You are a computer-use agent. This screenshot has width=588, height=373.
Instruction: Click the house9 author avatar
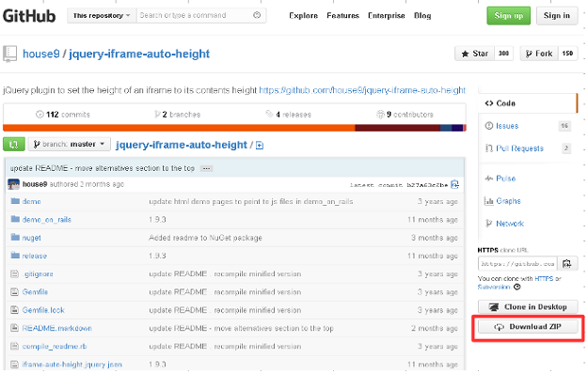[x=13, y=184]
